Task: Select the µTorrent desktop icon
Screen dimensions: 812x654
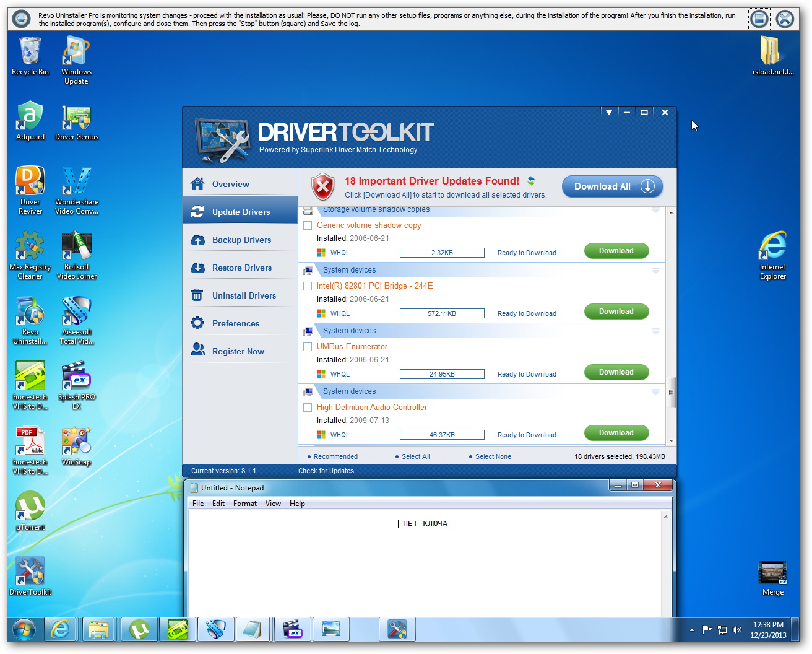Action: 30,512
